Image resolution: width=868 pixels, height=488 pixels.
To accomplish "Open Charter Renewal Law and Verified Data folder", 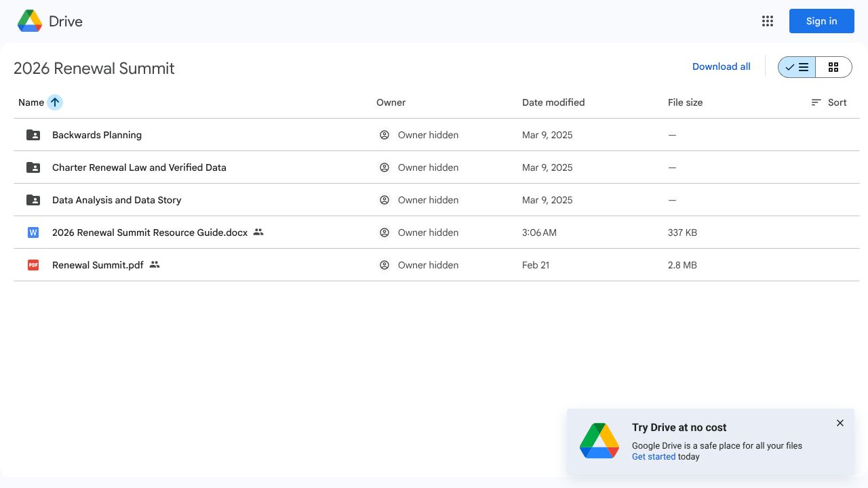I will (139, 167).
